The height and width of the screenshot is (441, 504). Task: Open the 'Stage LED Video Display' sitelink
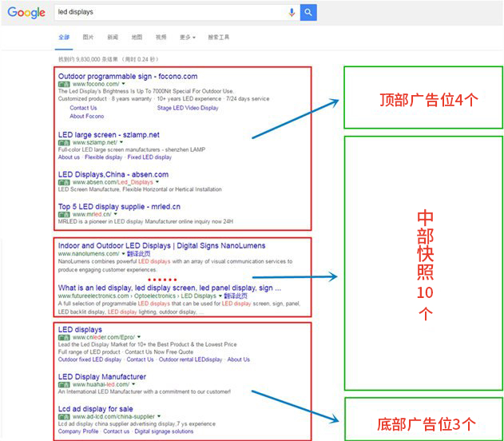click(x=188, y=108)
